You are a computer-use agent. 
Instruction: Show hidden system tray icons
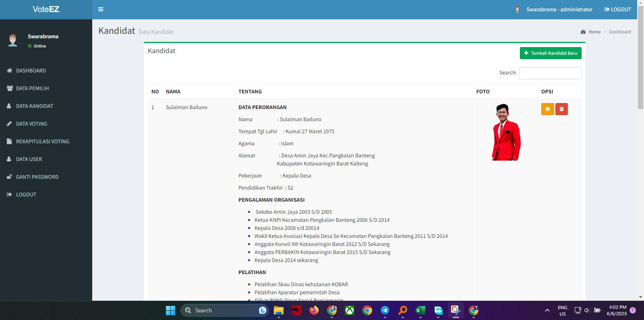click(547, 310)
